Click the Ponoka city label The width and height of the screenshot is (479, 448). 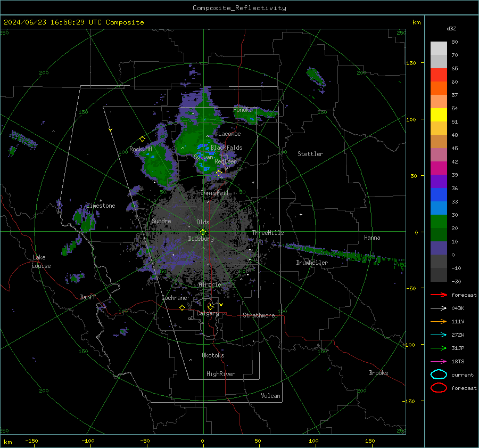click(243, 110)
